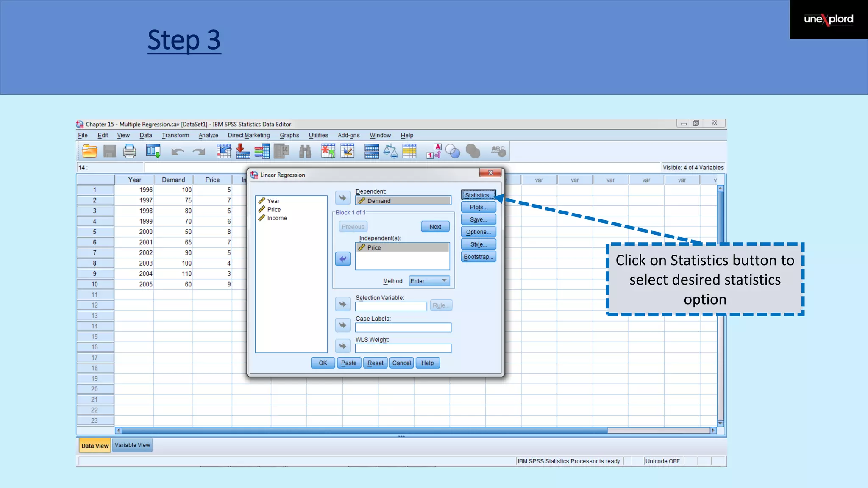Open the Transform menu
Viewport: 868px width, 488px height.
[175, 136]
